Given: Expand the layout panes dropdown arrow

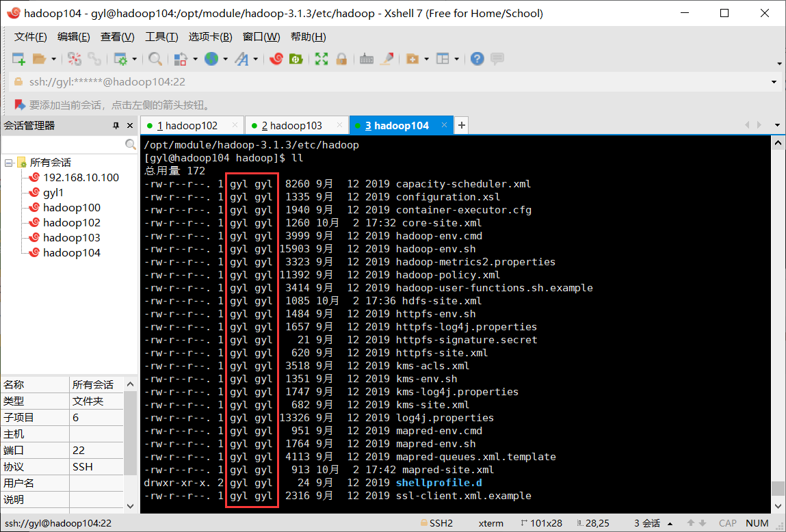Looking at the screenshot, I should tap(457, 59).
